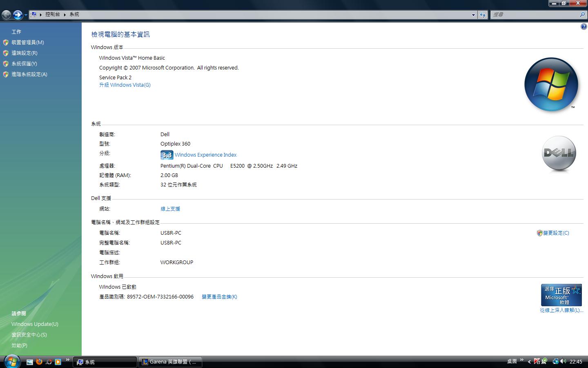
Task: Click the 2.00 GB RAM value
Action: [x=169, y=175]
